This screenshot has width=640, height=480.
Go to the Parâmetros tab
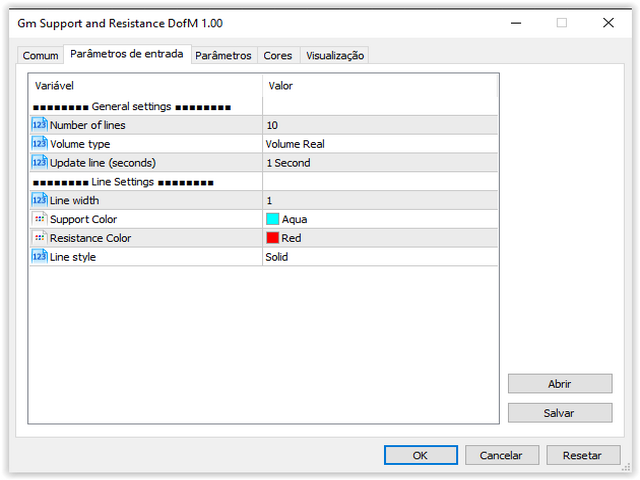pos(223,56)
